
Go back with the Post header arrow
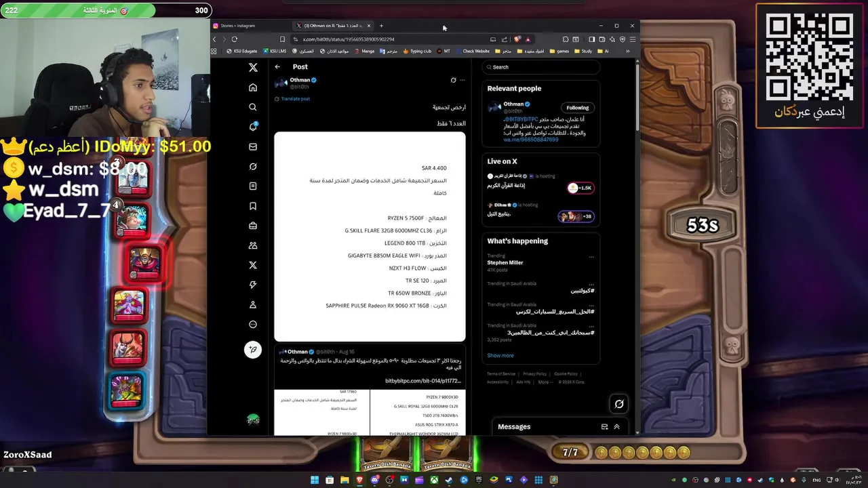[x=277, y=66]
